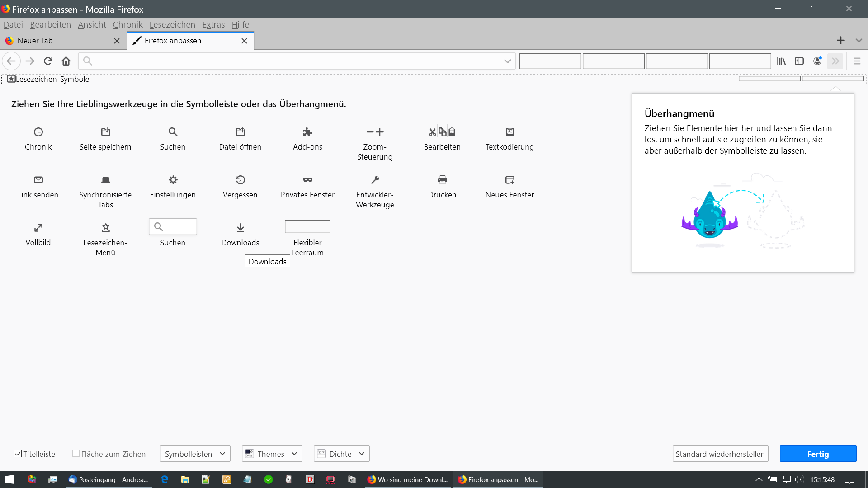This screenshot has height=488, width=868.
Task: Click the Privates Fenster mask icon
Action: coord(307,180)
